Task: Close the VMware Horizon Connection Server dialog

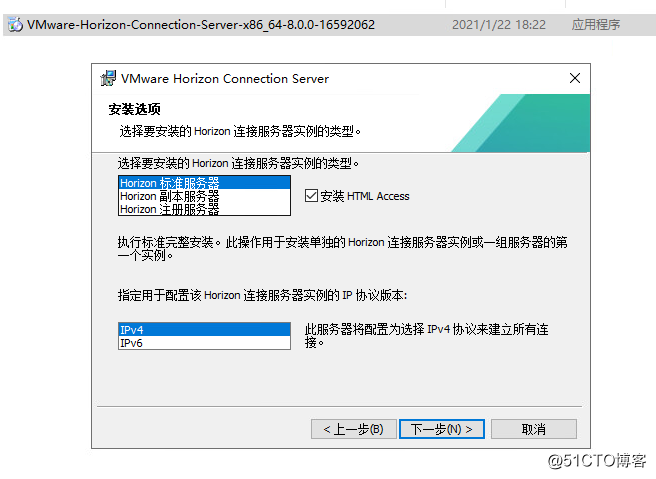Action: click(x=575, y=78)
